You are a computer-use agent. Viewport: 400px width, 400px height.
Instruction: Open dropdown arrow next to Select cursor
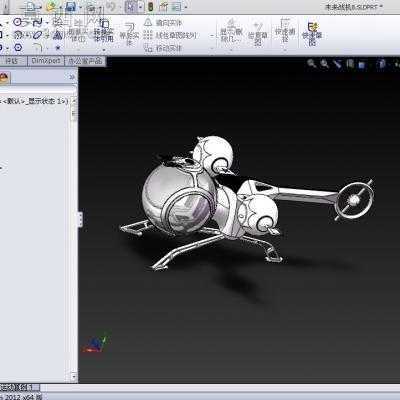141,7
